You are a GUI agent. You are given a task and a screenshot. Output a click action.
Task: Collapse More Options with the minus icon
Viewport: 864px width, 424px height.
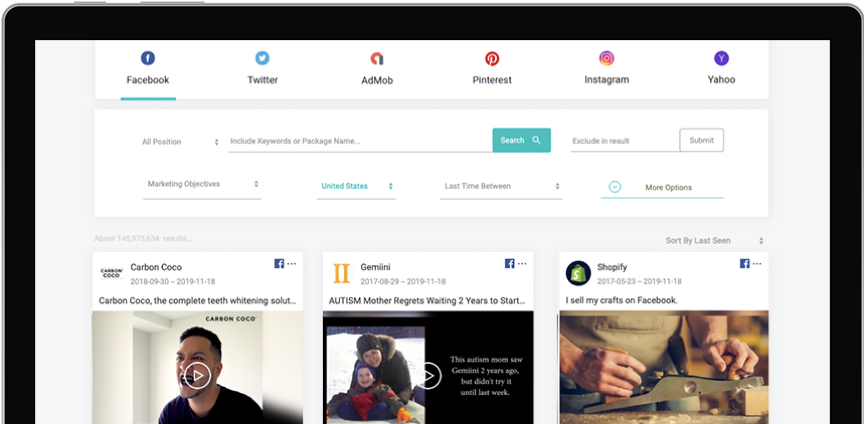[x=615, y=187]
